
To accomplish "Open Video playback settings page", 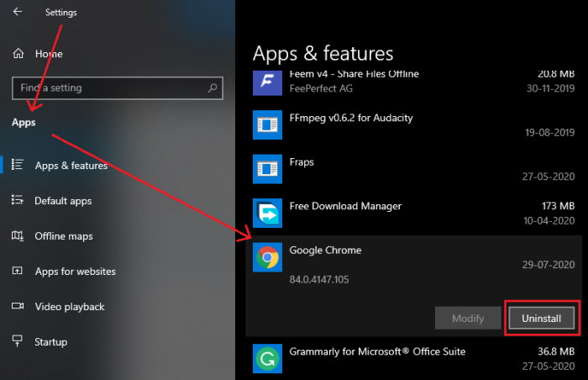I will (x=70, y=307).
